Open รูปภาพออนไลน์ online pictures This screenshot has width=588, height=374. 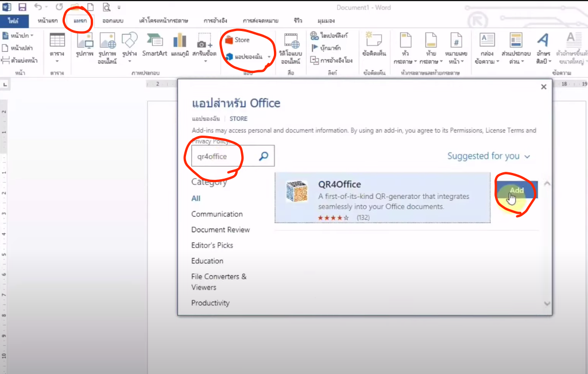coord(107,48)
